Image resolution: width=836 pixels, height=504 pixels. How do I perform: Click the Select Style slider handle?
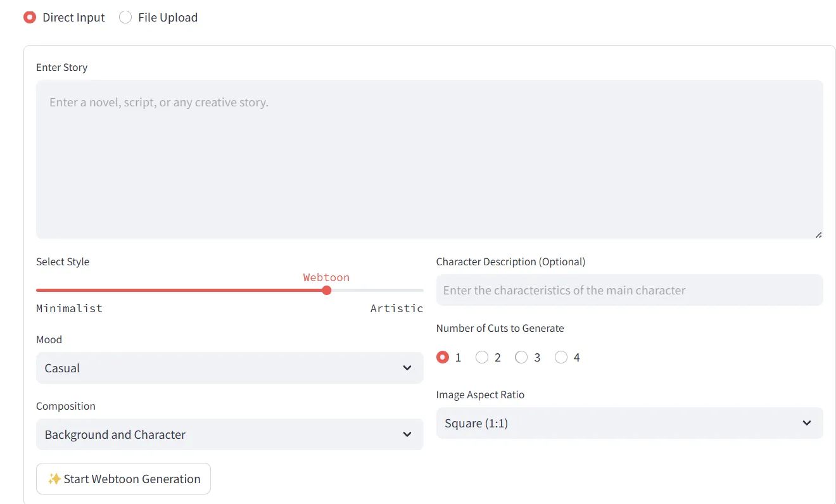pos(327,290)
